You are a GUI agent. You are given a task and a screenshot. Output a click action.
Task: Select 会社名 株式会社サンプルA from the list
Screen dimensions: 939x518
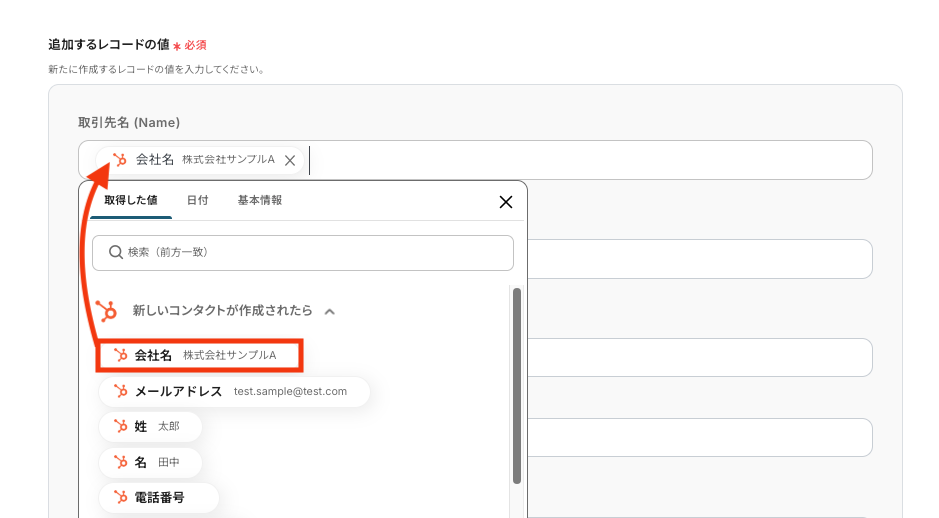[199, 355]
